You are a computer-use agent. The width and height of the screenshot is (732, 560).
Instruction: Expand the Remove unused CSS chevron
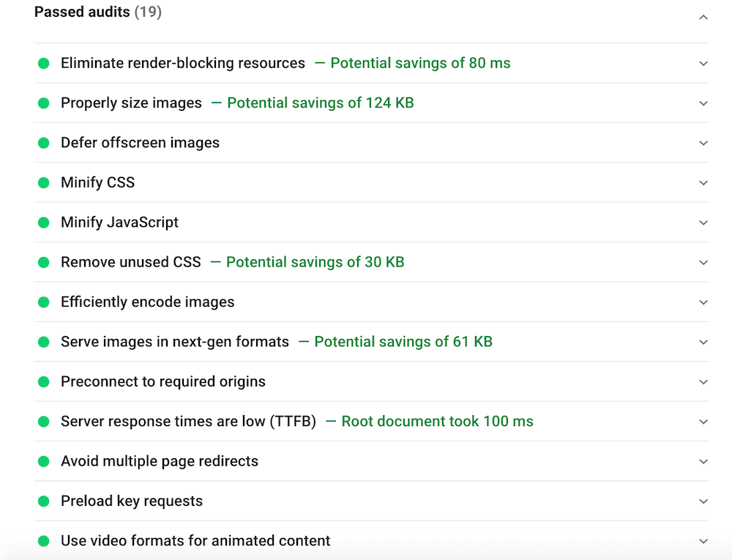pos(703,263)
